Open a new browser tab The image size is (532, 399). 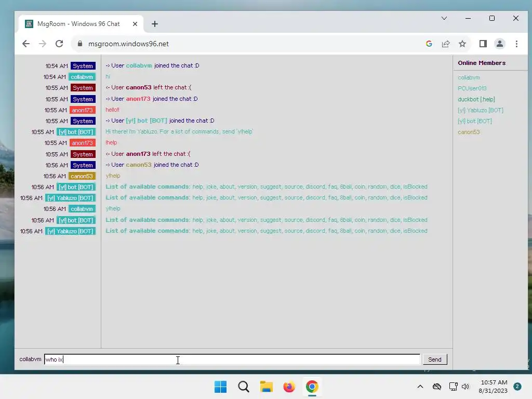click(x=155, y=24)
